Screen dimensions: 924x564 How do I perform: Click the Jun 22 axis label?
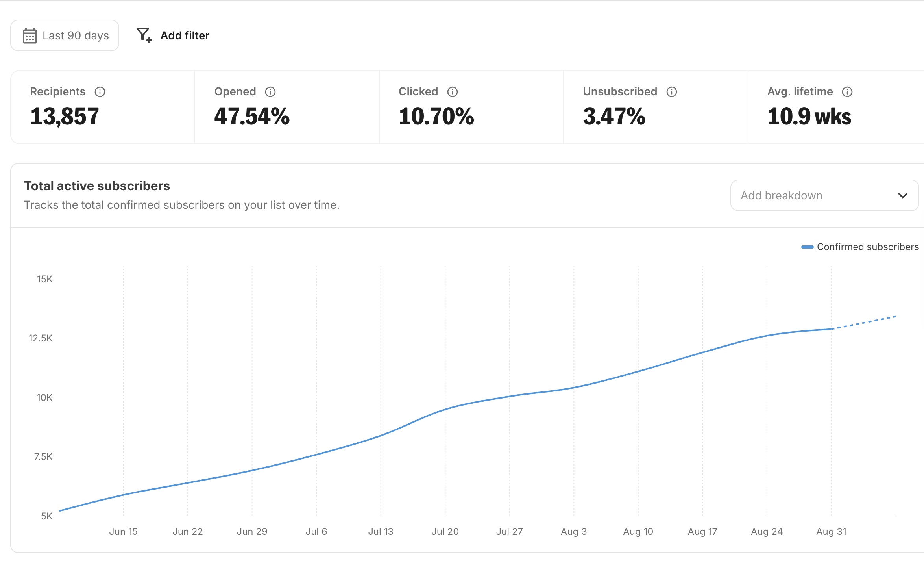[188, 532]
